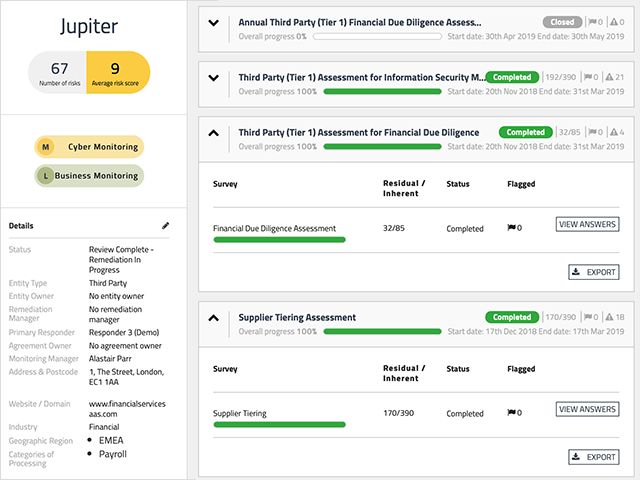Click the Number of risks counter
This screenshot has height=480, width=640.
tap(59, 73)
